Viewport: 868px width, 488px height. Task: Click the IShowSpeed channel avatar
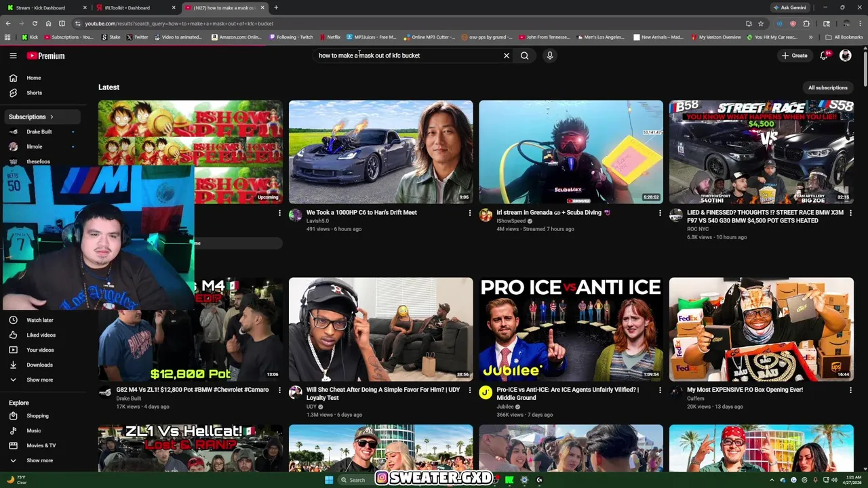[x=486, y=216]
